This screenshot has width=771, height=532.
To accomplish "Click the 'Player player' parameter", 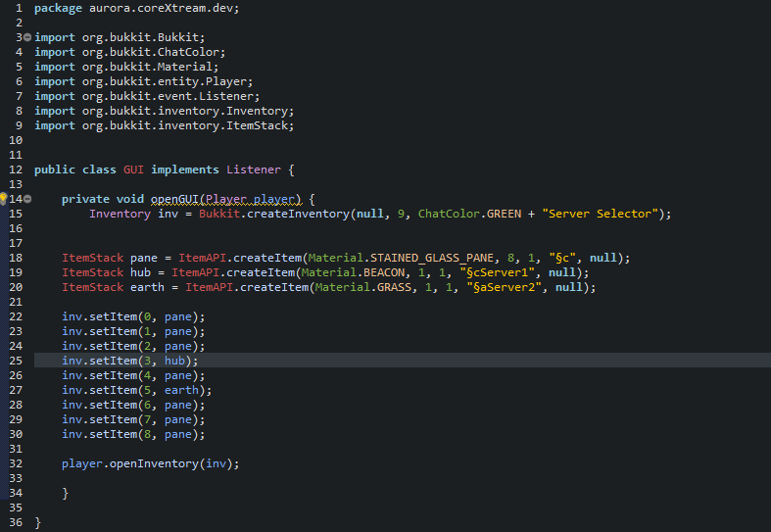I will 250,199.
